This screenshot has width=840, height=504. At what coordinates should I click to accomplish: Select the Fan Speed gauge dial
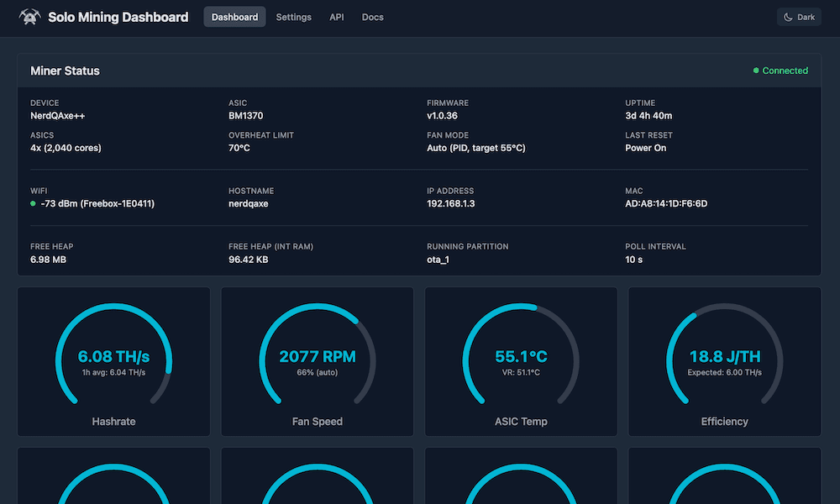(x=317, y=357)
